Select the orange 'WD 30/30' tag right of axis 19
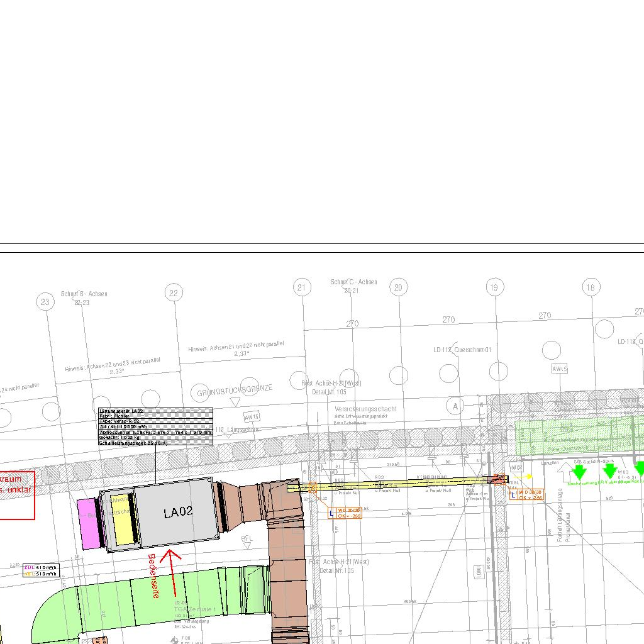Screen dimensions: 644x644 pos(527,494)
